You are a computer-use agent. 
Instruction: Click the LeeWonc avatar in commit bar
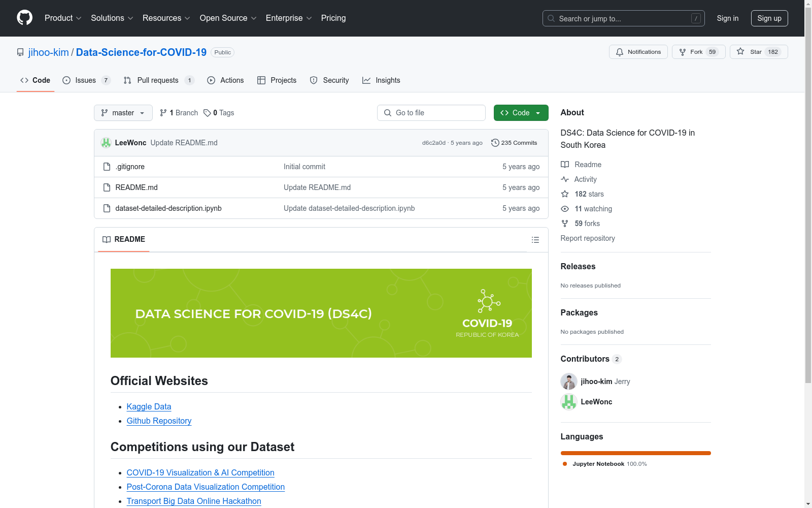point(106,143)
